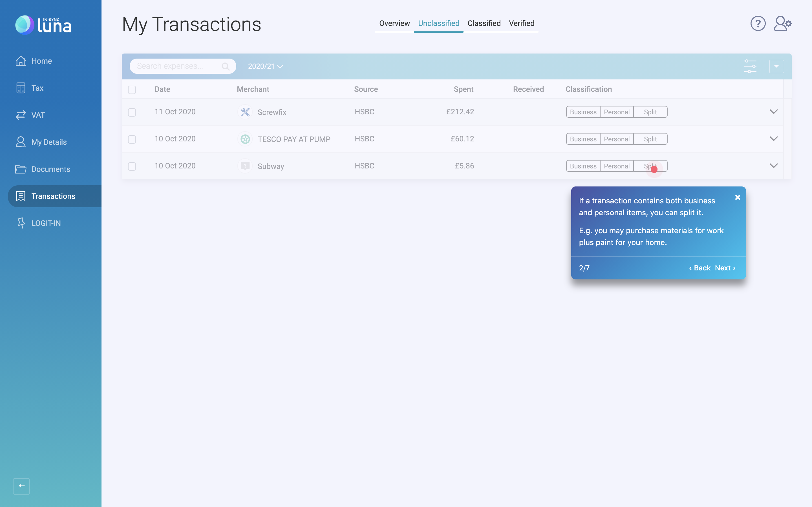Open the VAT section
Viewport: 812px width, 507px height.
pyautogui.click(x=37, y=115)
